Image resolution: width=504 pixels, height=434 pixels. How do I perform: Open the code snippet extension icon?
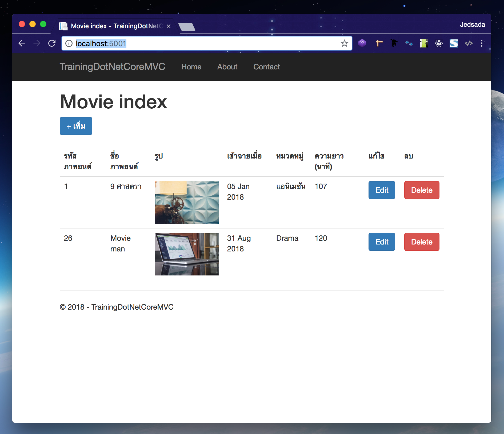(469, 43)
